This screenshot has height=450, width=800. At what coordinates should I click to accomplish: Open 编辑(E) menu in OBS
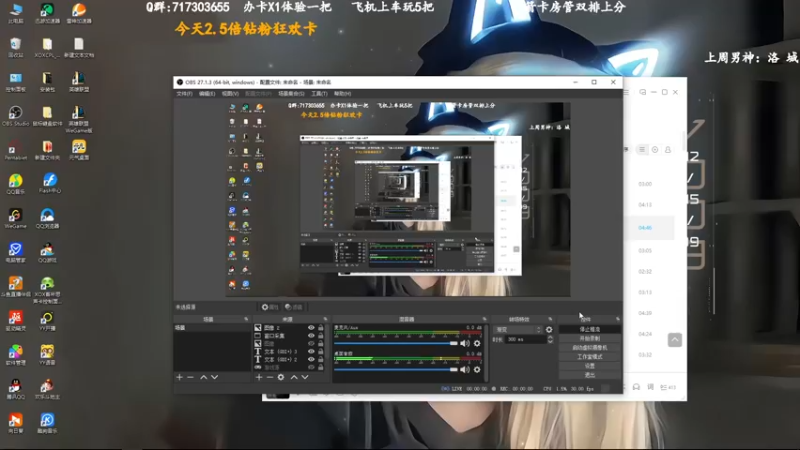pos(207,94)
